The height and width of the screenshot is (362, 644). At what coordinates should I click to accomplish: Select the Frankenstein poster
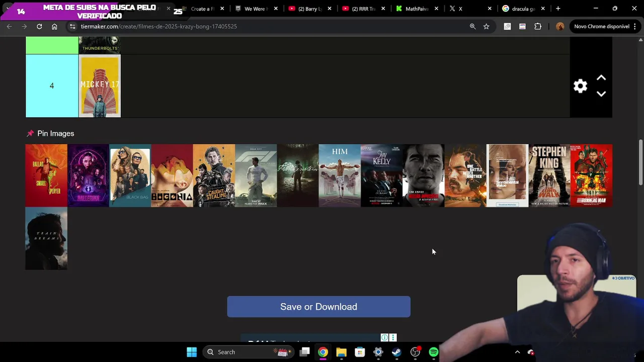[x=297, y=175]
